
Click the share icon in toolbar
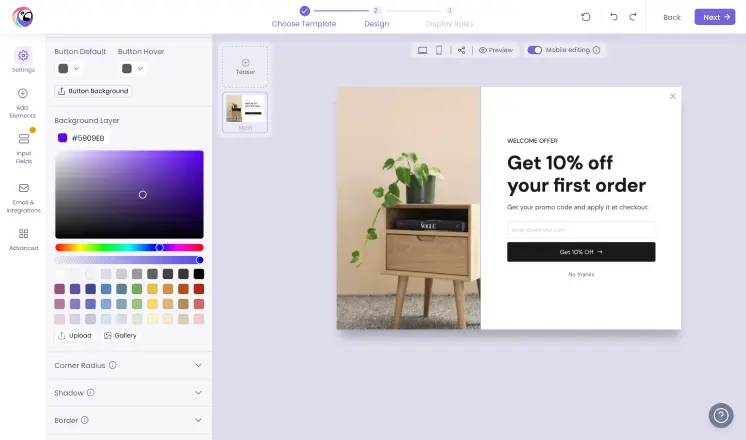[x=461, y=50]
